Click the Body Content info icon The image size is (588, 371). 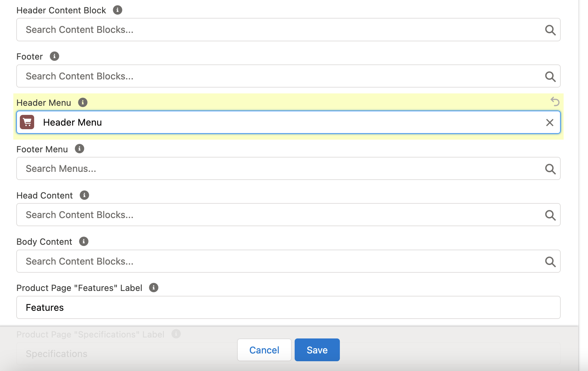coord(84,241)
